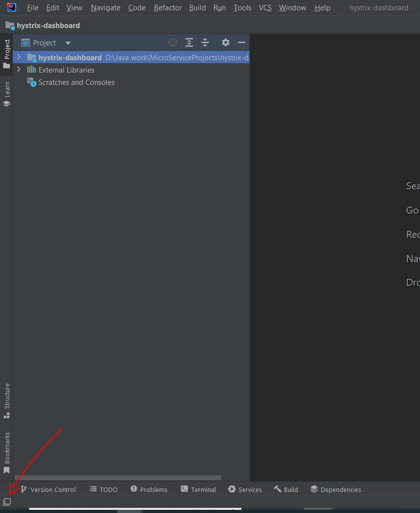Open the Terminal tool window
The width and height of the screenshot is (420, 513).
click(198, 489)
